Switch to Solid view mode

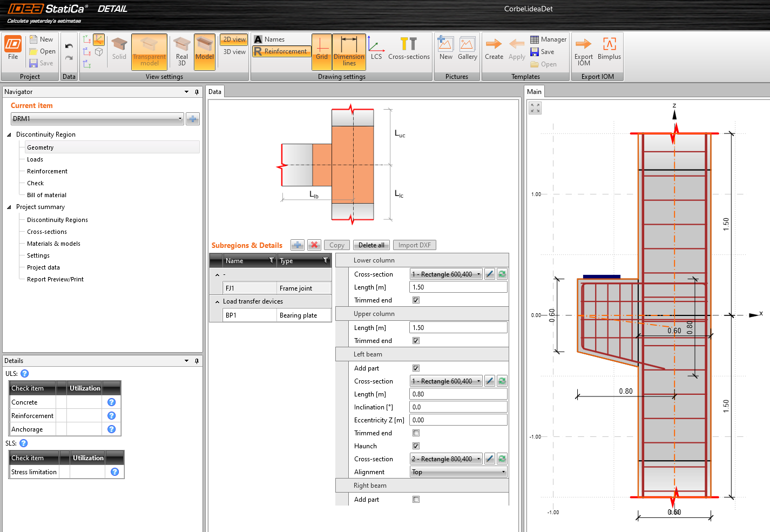119,51
